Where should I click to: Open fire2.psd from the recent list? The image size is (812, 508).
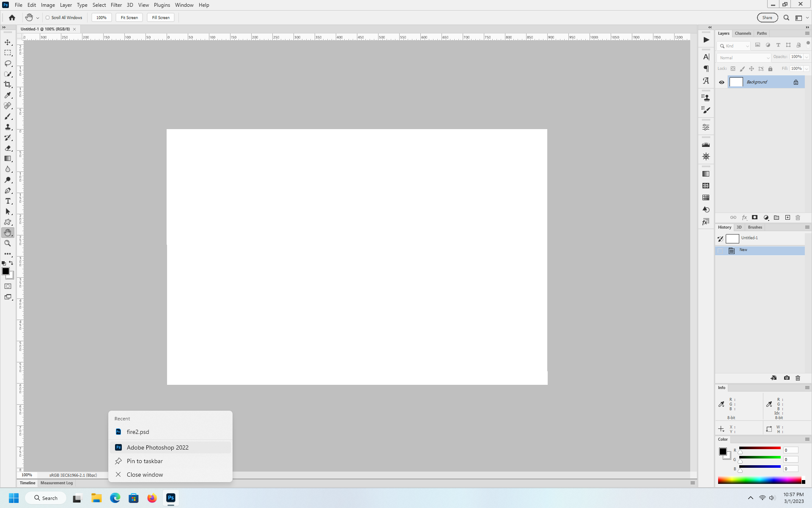pyautogui.click(x=137, y=431)
